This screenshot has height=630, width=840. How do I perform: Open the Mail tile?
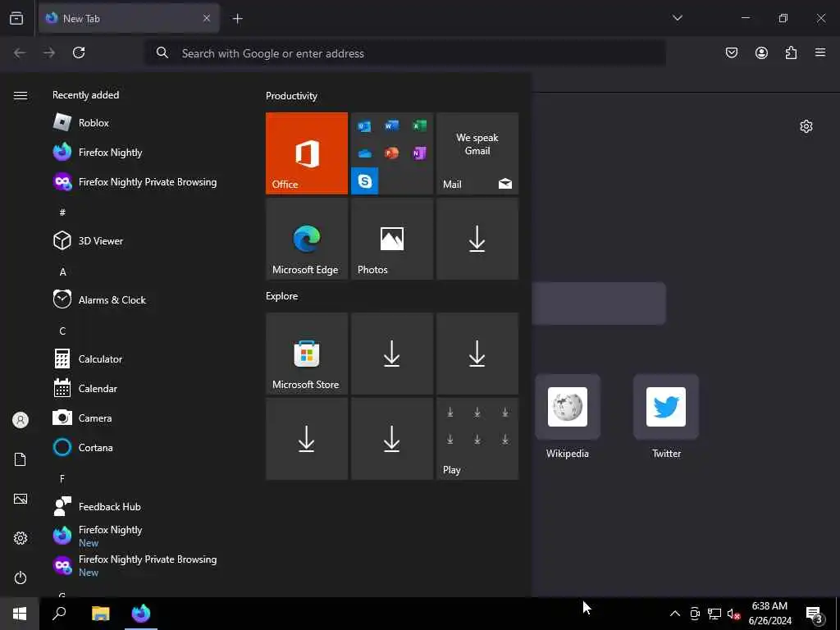pos(477,153)
